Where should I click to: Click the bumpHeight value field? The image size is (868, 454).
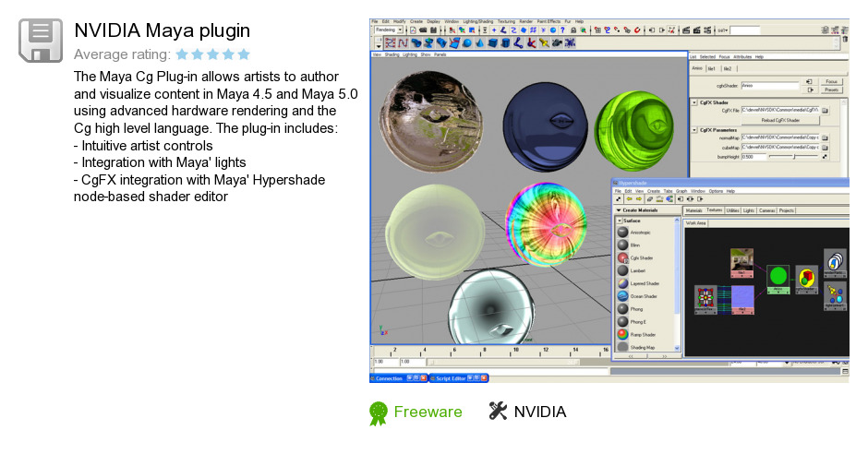pyautogui.click(x=753, y=157)
